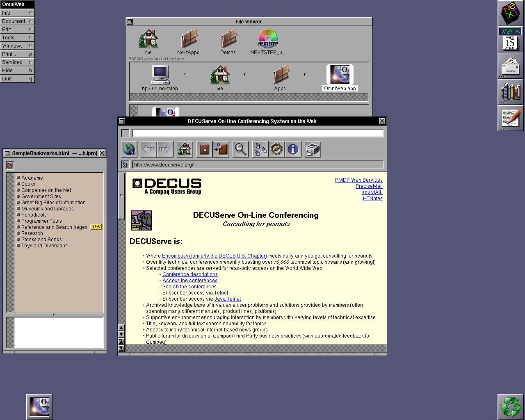This screenshot has height=420, width=525.
Task: Select OmniWeb.app in File Viewer path
Action: click(x=340, y=78)
